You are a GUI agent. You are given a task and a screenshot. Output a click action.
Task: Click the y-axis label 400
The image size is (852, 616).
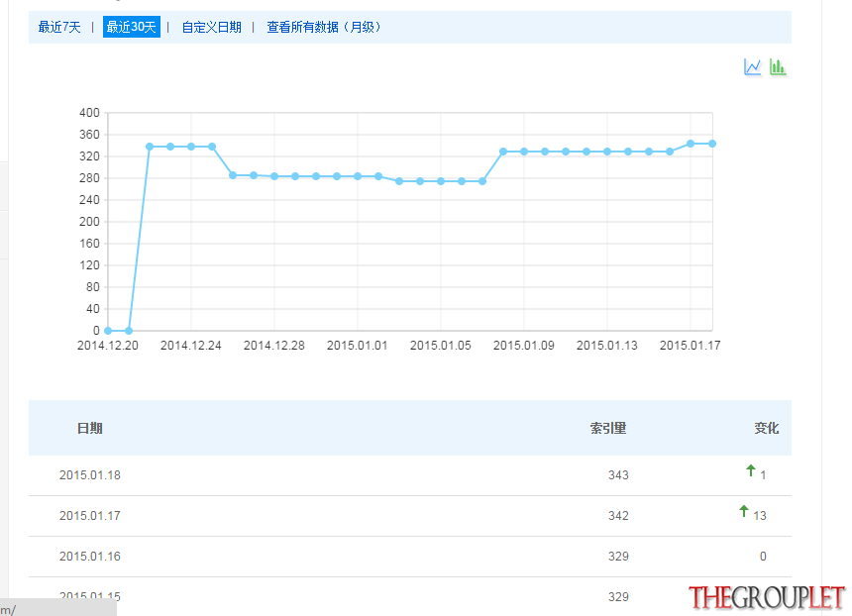(x=89, y=113)
